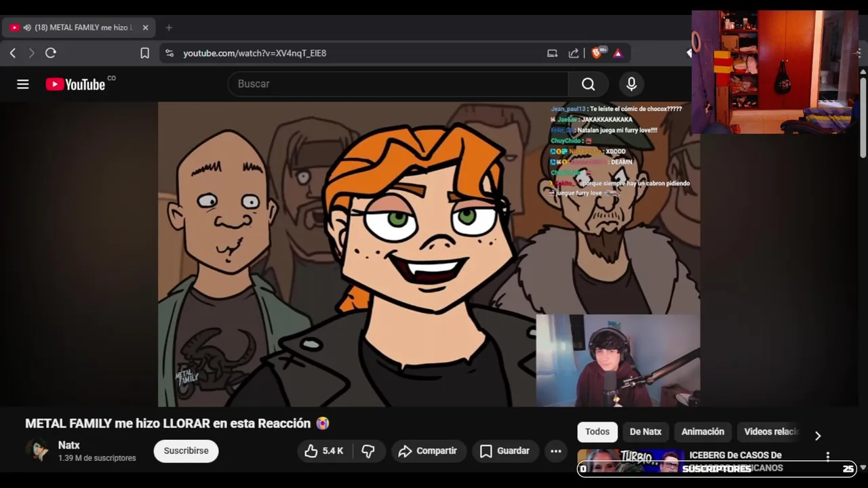The height and width of the screenshot is (488, 868).
Task: Show more filter chips with right chevron
Action: tap(818, 436)
